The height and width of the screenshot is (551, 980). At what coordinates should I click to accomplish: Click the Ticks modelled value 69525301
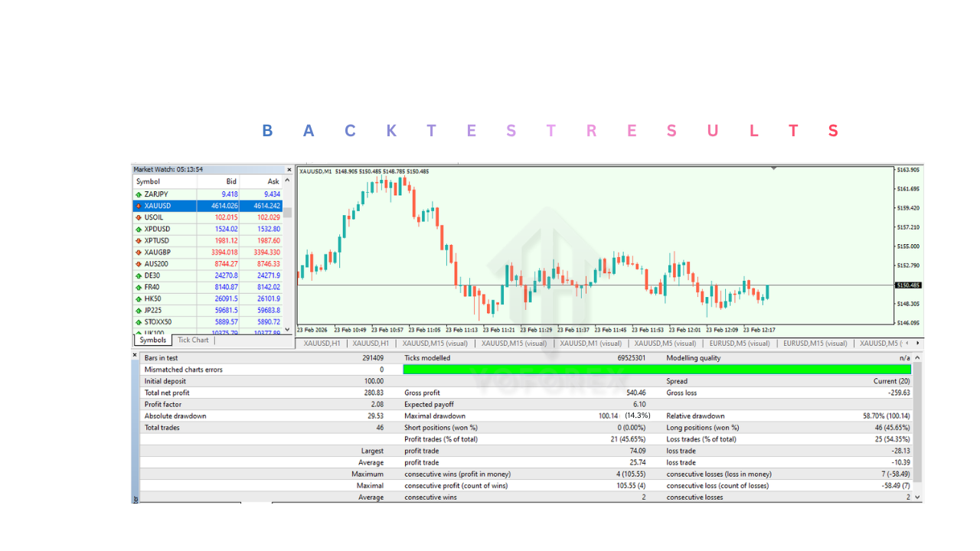[631, 358]
